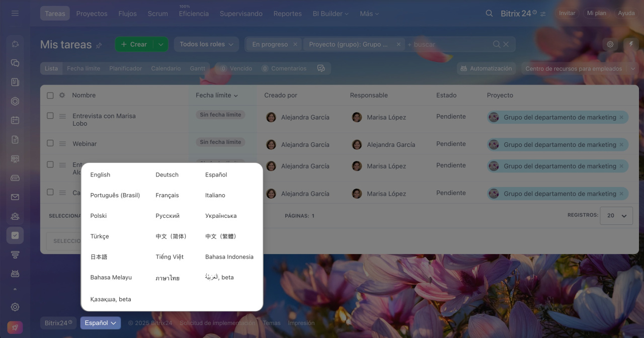Image resolution: width=644 pixels, height=338 pixels.
Task: Check the 'Entrevista con Marisa Lobo' row
Action: [50, 116]
